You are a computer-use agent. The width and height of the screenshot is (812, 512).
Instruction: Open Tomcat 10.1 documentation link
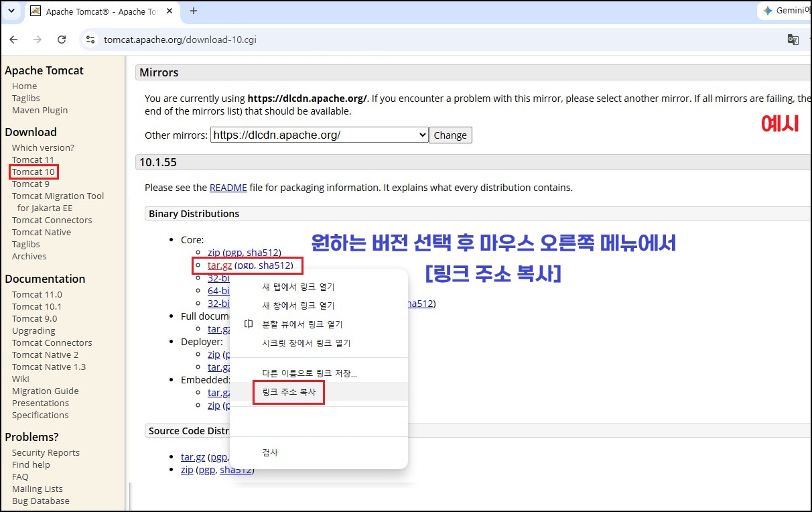(37, 306)
